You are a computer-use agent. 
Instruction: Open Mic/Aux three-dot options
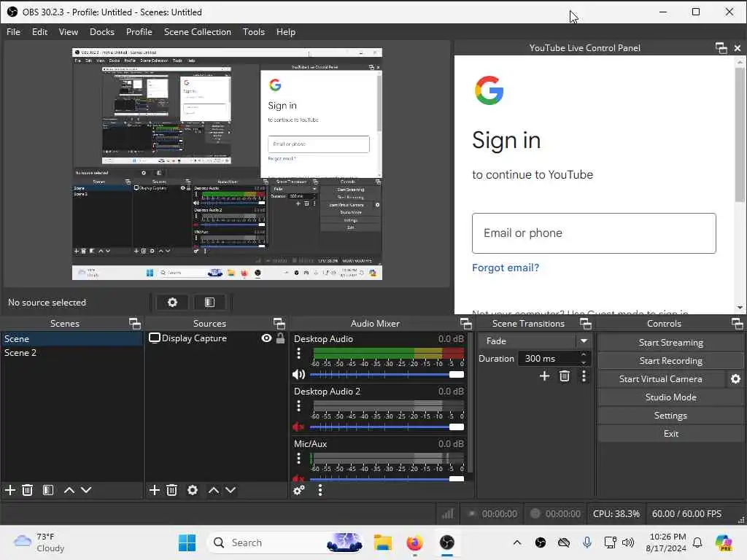click(298, 458)
